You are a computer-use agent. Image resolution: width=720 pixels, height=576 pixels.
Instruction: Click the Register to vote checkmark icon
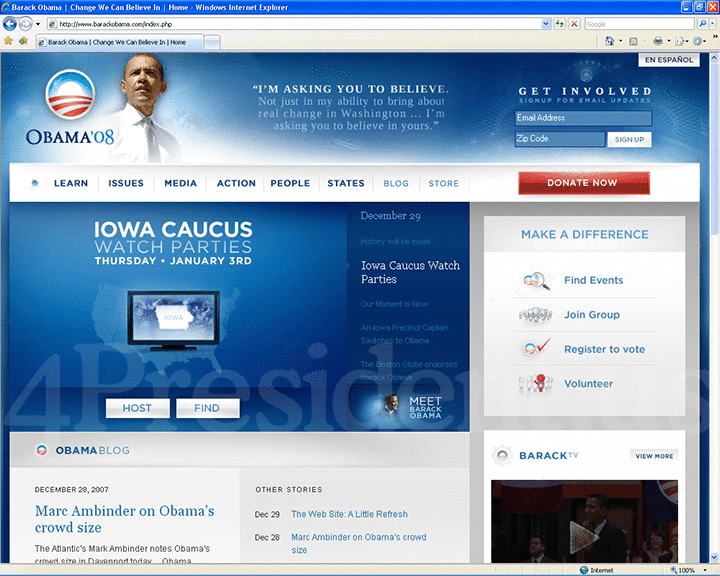click(536, 347)
